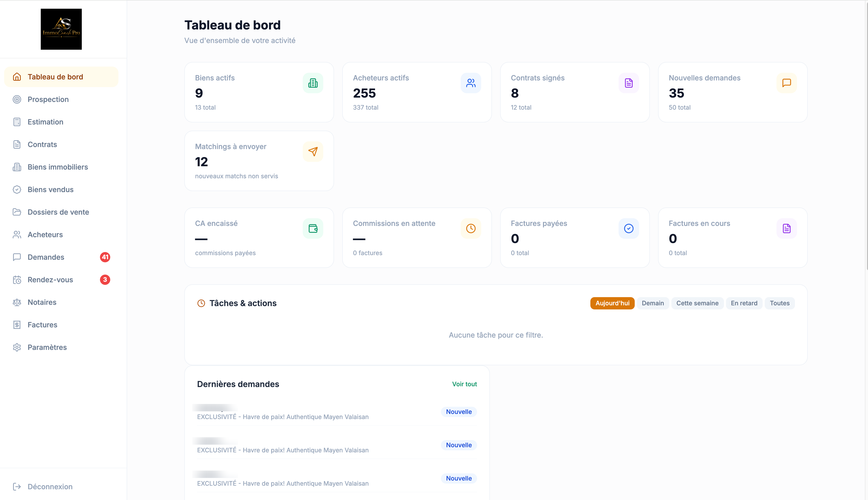The width and height of the screenshot is (868, 500).
Task: Open the Acheteurs page
Action: coord(61,235)
